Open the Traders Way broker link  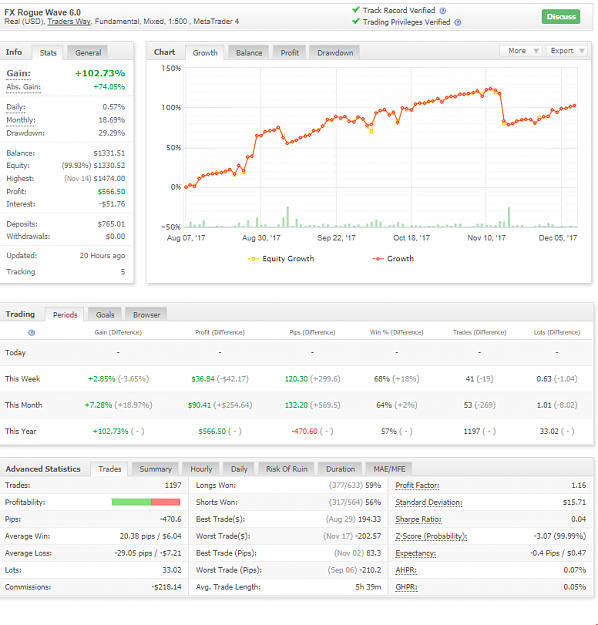pyautogui.click(x=69, y=22)
